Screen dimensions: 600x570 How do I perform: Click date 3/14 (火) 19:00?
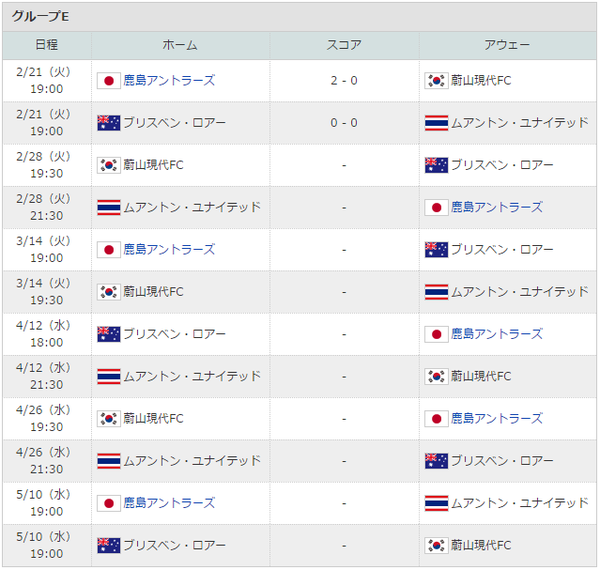(x=46, y=250)
